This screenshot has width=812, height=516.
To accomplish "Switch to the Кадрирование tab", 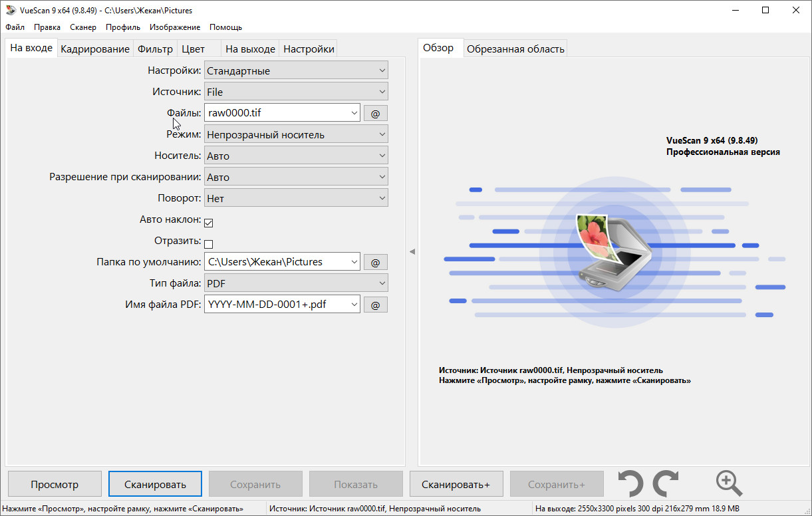I will point(95,49).
